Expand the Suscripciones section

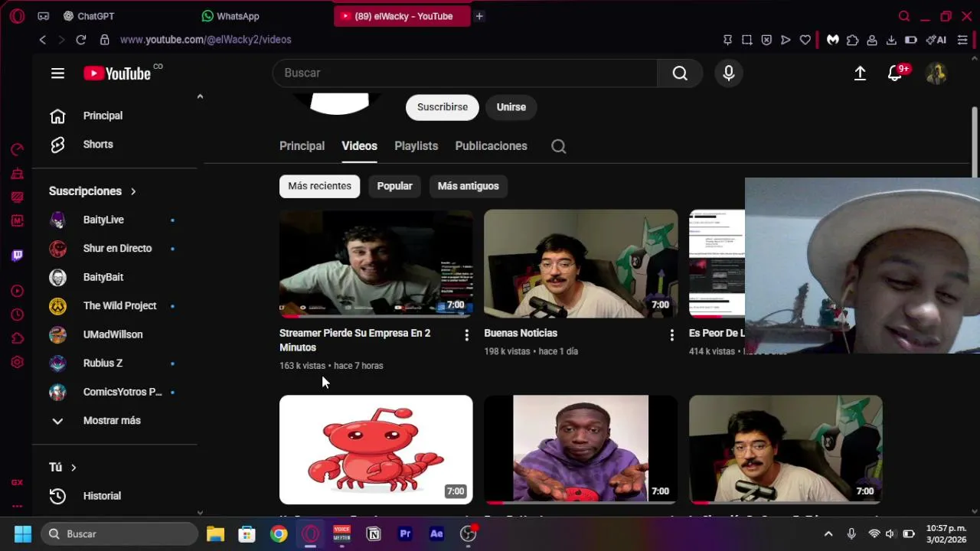[92, 191]
